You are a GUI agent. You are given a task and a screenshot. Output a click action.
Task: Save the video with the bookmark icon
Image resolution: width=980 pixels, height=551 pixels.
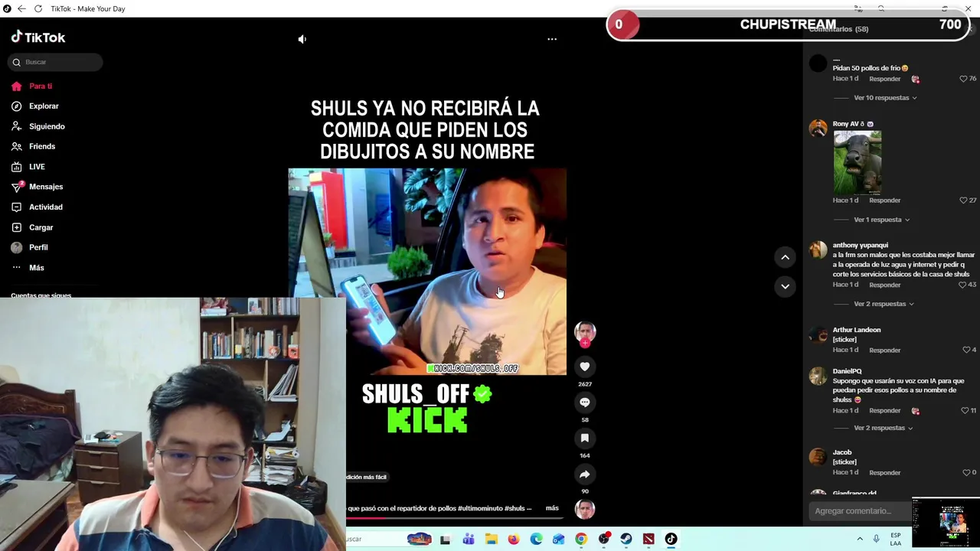[585, 439]
